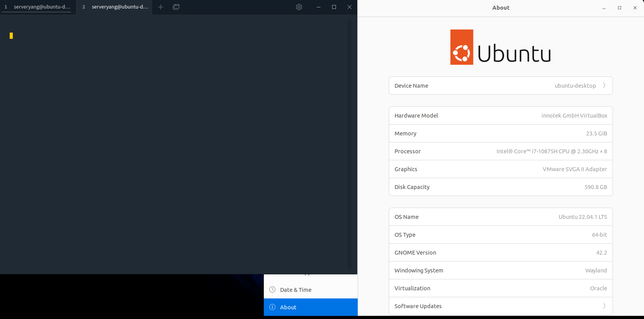
Task: Click the Disk Capacity label
Action: pyautogui.click(x=412, y=187)
